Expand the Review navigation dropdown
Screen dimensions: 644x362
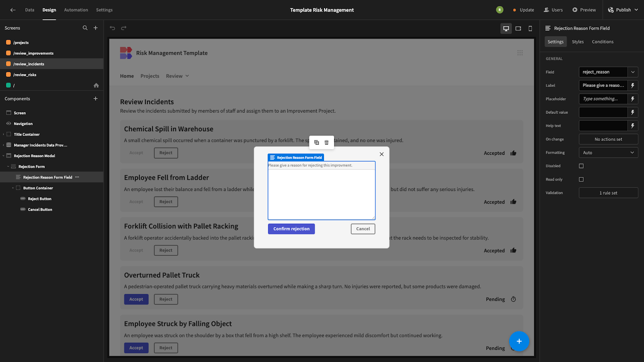tap(177, 76)
